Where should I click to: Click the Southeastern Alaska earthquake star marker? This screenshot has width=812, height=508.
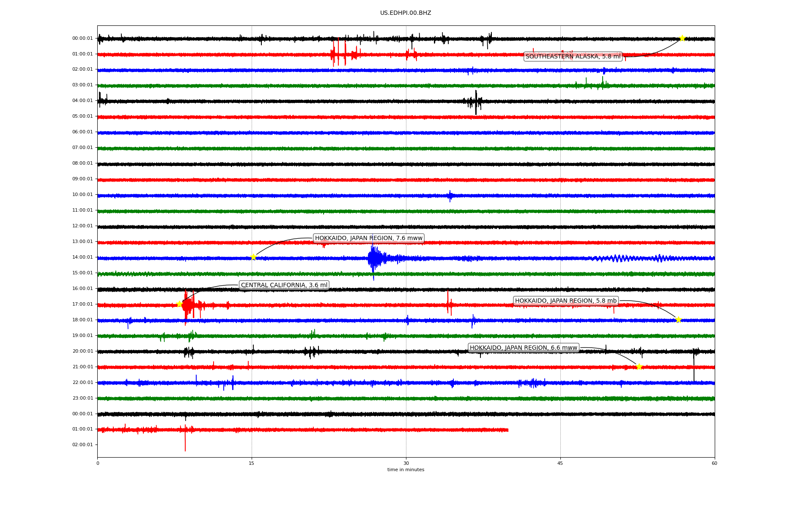[682, 38]
